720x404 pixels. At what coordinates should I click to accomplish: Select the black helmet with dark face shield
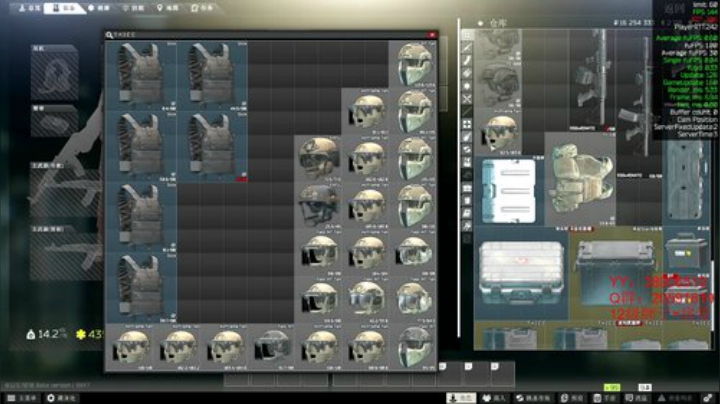coord(318,206)
